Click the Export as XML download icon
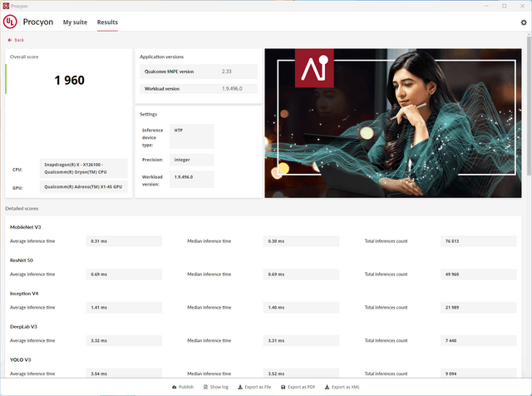Screen dimensions: 532x396 pyautogui.click(x=327, y=387)
